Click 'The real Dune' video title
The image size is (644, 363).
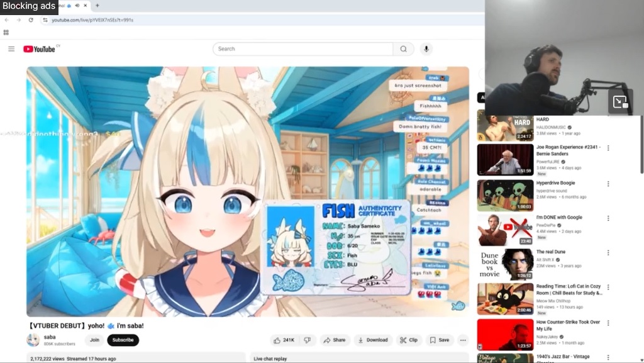pyautogui.click(x=551, y=252)
